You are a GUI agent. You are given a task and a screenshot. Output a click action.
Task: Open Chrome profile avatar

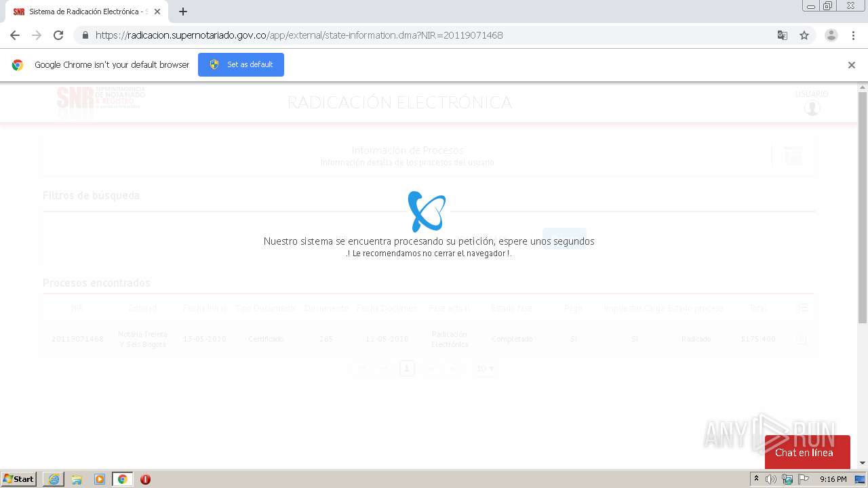click(x=831, y=35)
